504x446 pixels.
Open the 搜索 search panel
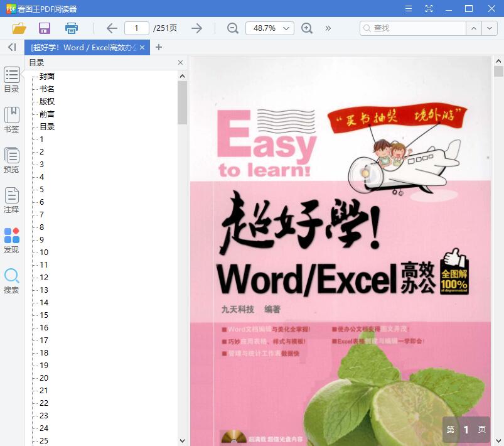(11, 281)
